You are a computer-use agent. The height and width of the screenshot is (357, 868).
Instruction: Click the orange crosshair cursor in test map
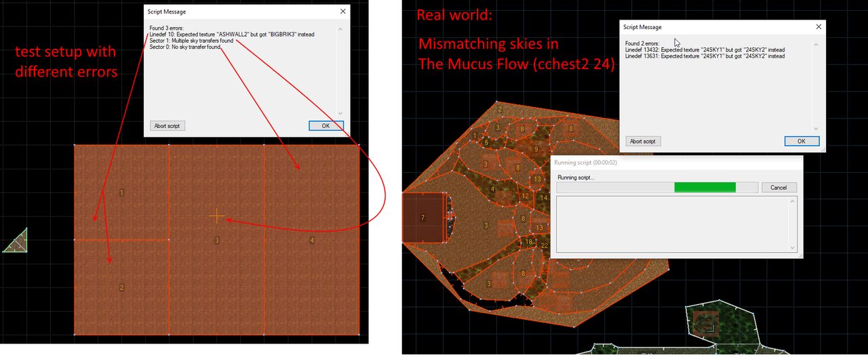[217, 217]
